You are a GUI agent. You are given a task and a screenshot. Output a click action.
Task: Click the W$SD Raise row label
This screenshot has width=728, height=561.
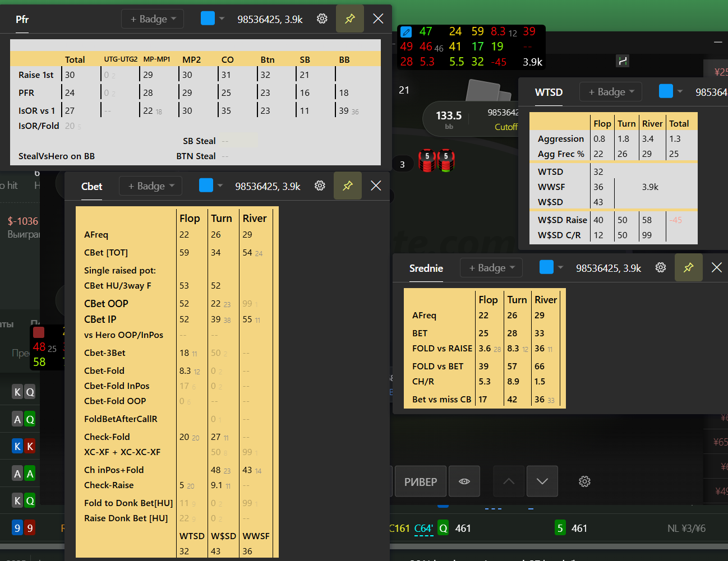pyautogui.click(x=563, y=220)
